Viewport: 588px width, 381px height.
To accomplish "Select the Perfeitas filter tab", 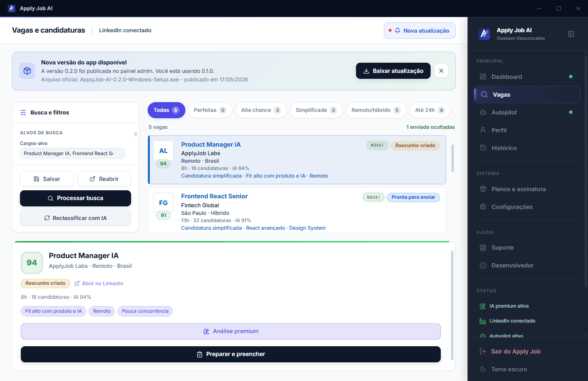I will pos(210,110).
